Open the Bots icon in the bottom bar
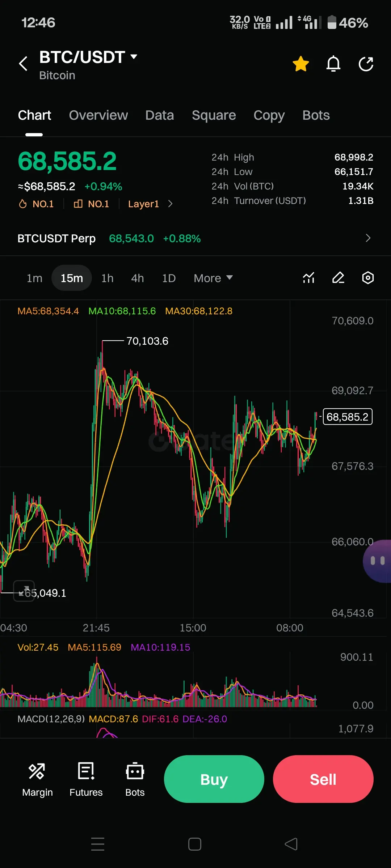Screen dimensions: 391x868 click(135, 779)
